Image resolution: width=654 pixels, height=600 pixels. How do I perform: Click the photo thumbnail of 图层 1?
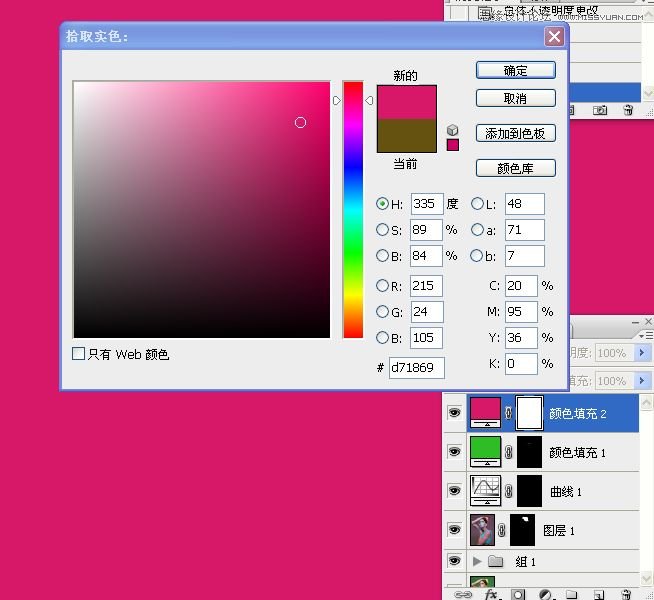tap(482, 530)
